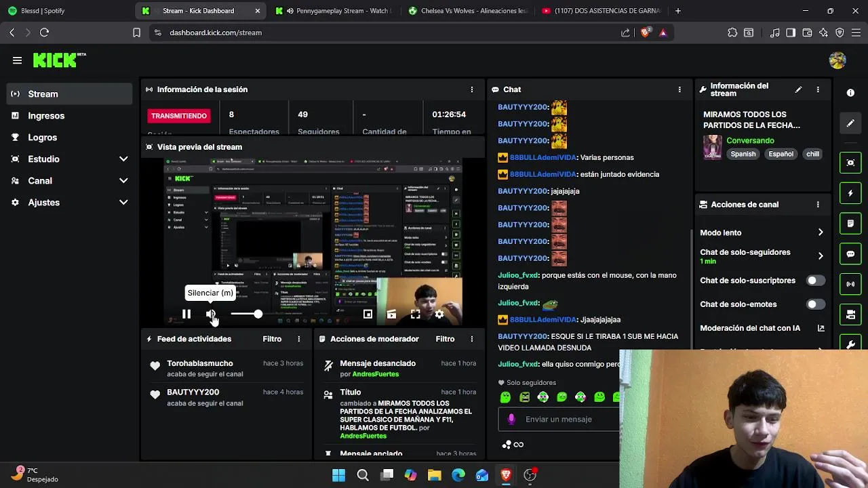Switch to Pennygameplay Stream browser tab
The height and width of the screenshot is (488, 868).
point(332,11)
